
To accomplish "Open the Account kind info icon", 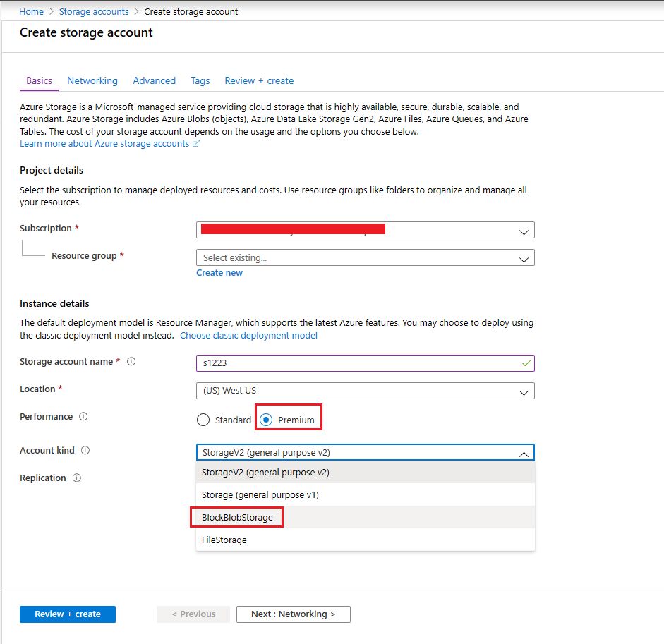I will 85,451.
